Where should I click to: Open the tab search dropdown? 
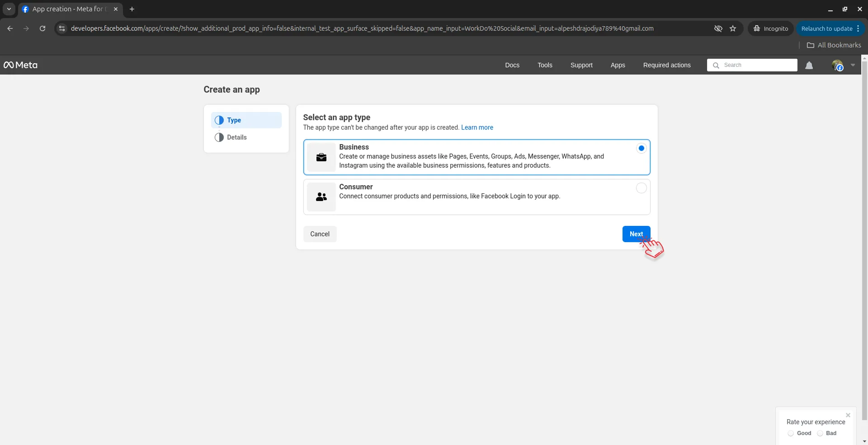pyautogui.click(x=9, y=9)
